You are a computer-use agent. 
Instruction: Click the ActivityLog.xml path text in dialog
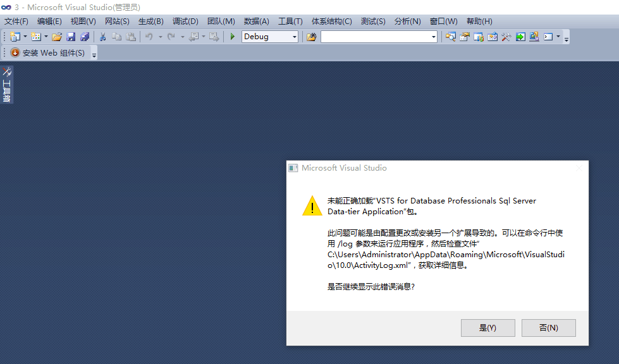446,260
